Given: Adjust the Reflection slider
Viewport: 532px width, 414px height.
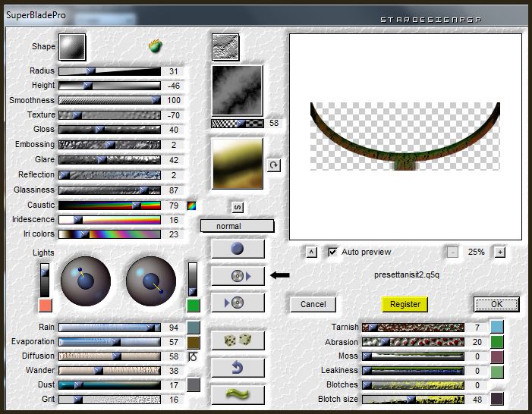Looking at the screenshot, I should click(x=109, y=175).
